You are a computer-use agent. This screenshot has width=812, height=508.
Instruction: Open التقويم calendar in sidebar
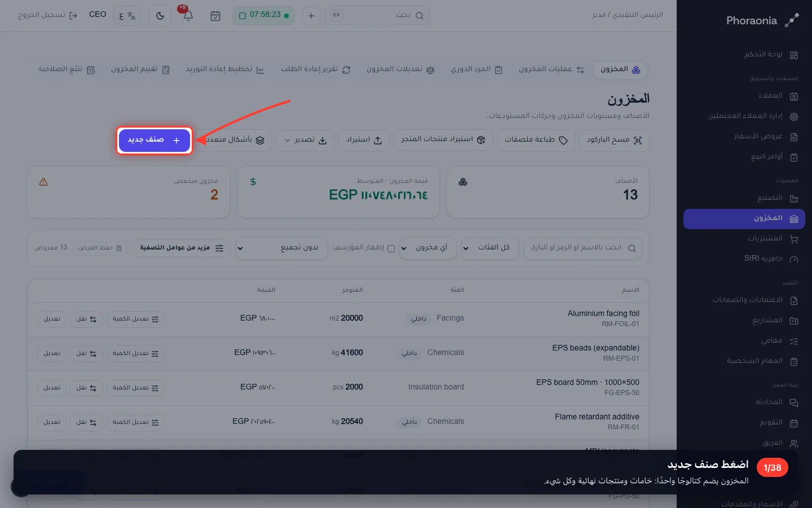(744, 423)
